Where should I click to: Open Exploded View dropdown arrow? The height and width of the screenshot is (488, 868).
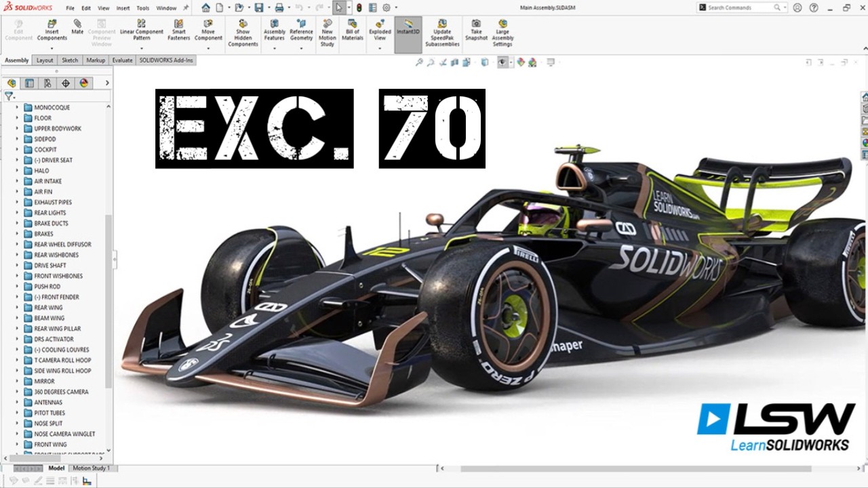click(380, 49)
